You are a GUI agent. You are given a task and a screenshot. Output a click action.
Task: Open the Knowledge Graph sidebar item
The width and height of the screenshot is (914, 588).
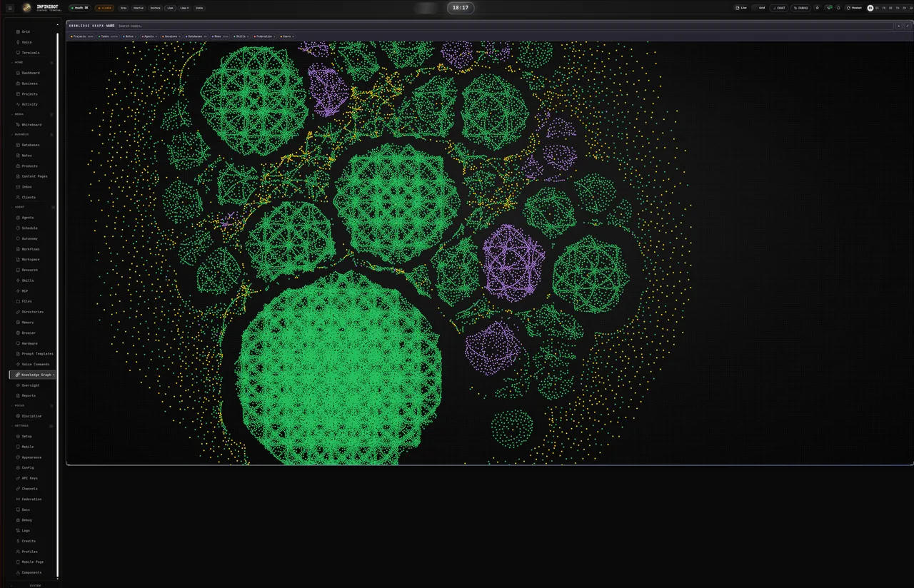click(33, 375)
